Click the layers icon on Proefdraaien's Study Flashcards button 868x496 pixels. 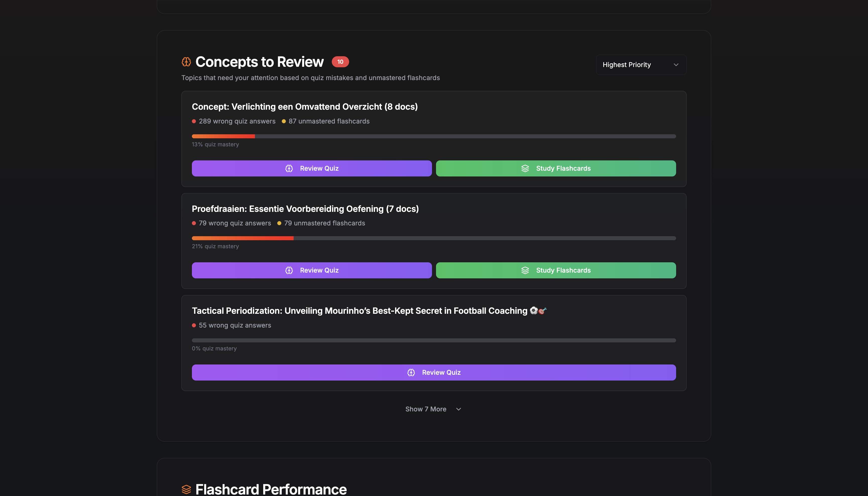coord(525,270)
